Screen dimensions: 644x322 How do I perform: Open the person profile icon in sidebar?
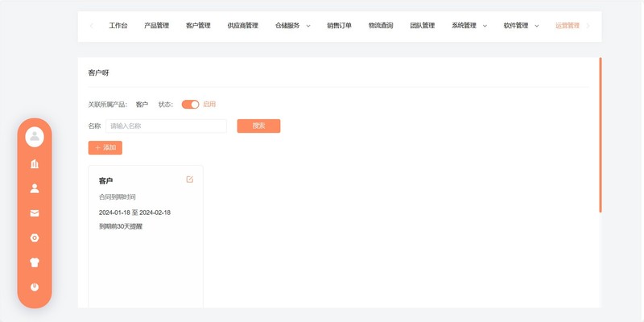tap(35, 188)
